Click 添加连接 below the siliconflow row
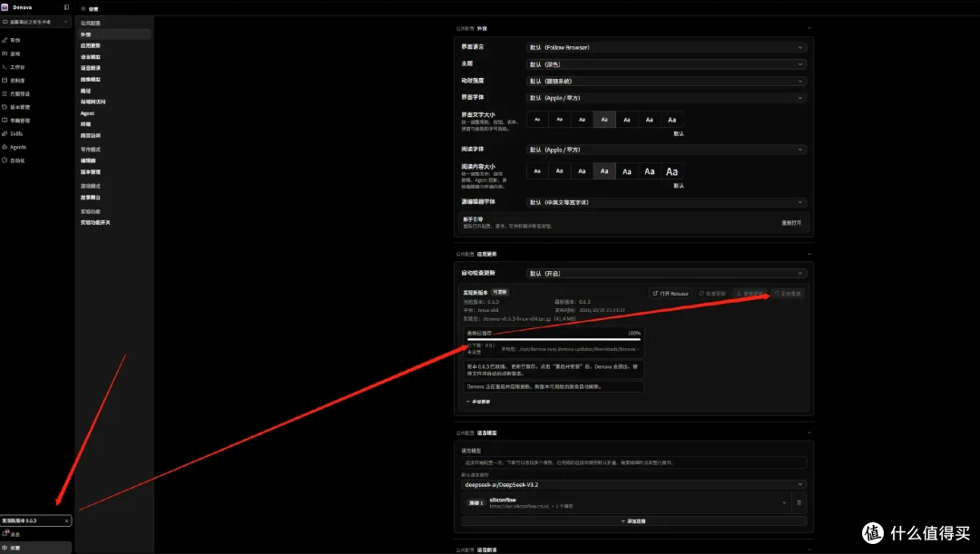The width and height of the screenshot is (980, 554). pos(633,520)
